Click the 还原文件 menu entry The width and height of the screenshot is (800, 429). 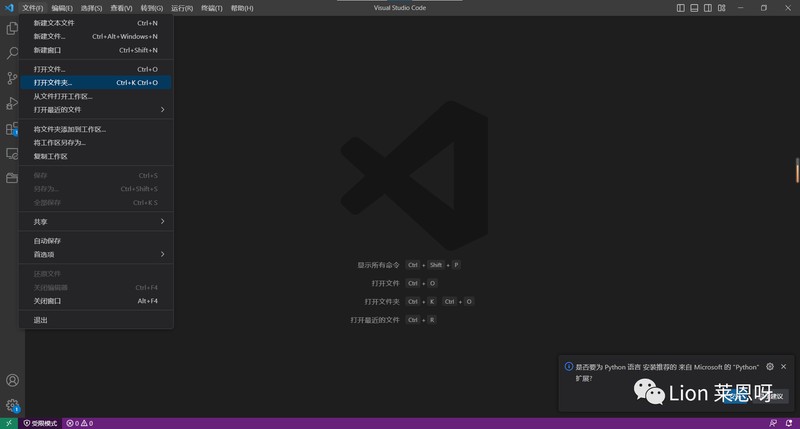(x=96, y=273)
